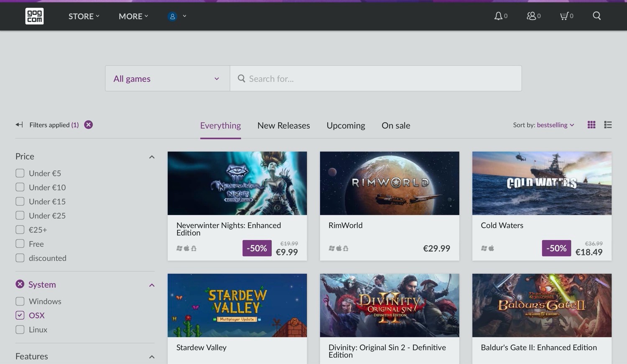Image resolution: width=627 pixels, height=364 pixels.
Task: Check the Free price filter
Action: (20, 244)
